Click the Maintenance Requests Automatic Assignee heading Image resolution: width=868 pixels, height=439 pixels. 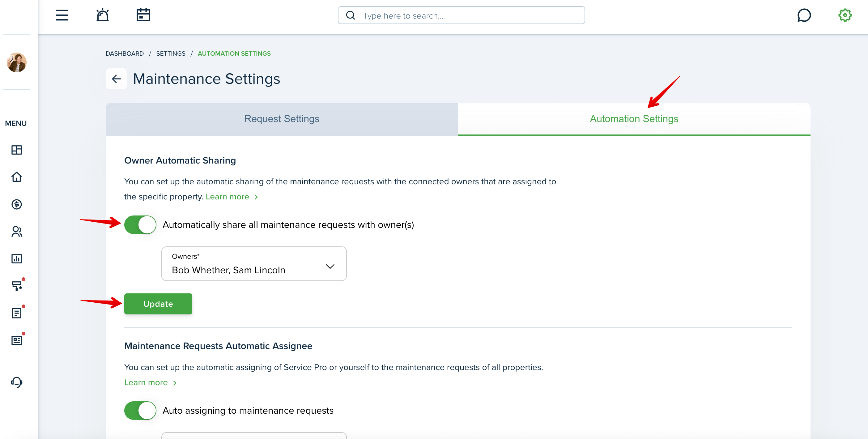[218, 346]
